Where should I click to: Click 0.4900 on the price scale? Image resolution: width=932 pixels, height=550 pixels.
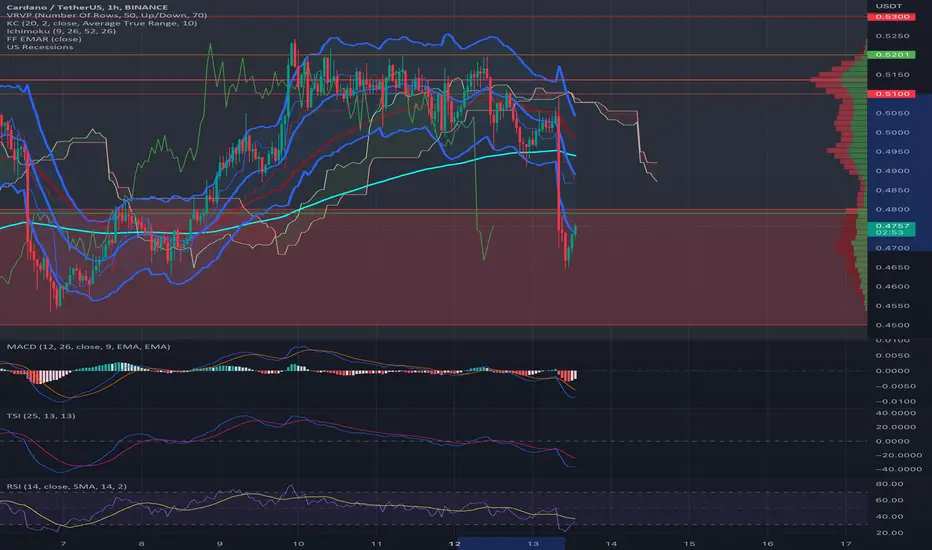click(892, 171)
